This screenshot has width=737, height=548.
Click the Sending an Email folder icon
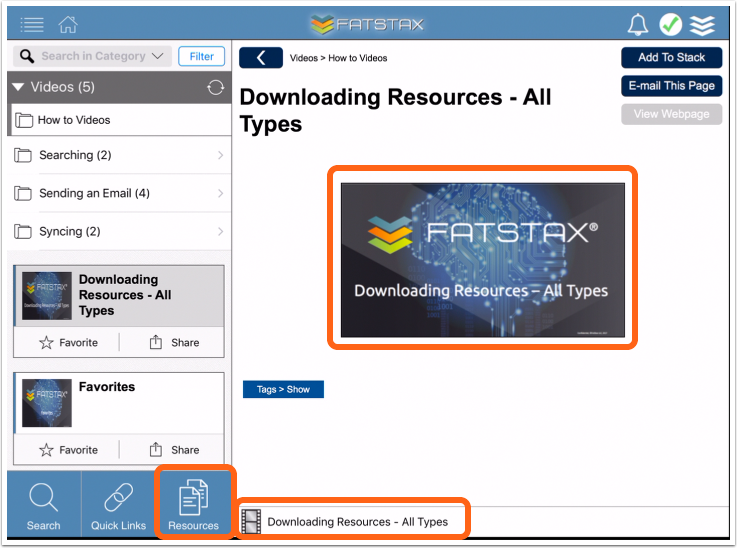coord(23,193)
